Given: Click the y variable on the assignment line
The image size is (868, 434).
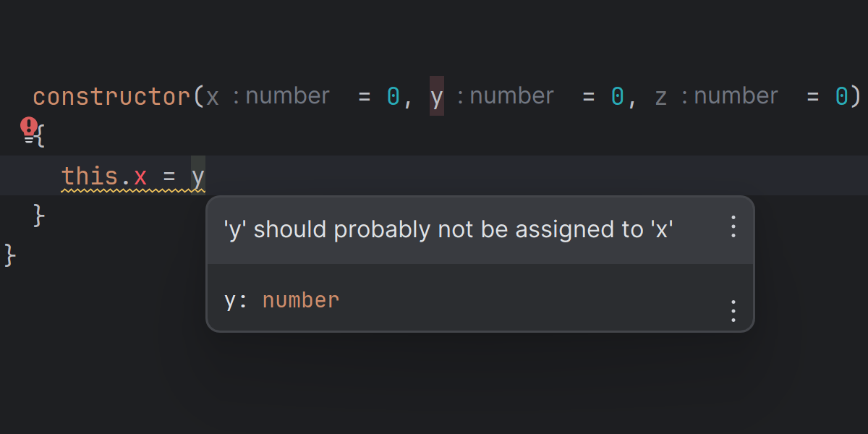Looking at the screenshot, I should click(197, 176).
